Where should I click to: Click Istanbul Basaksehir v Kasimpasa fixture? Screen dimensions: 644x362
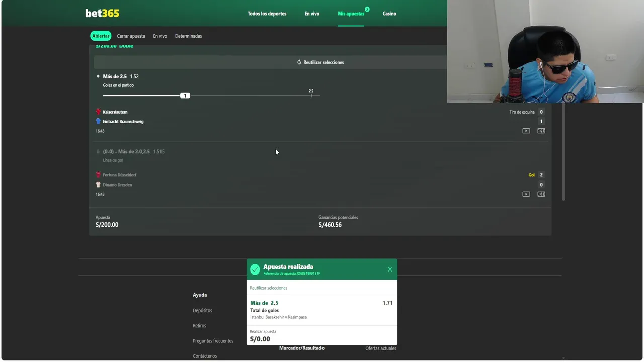[x=278, y=317]
